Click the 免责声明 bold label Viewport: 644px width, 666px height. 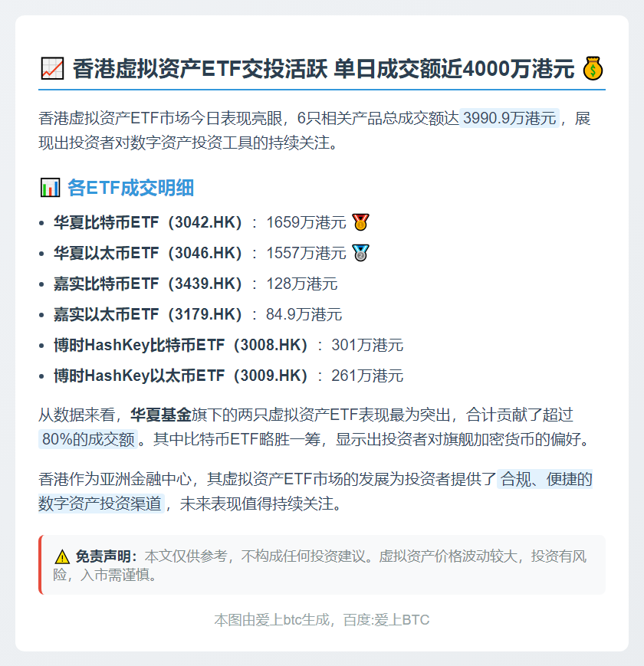(107, 556)
